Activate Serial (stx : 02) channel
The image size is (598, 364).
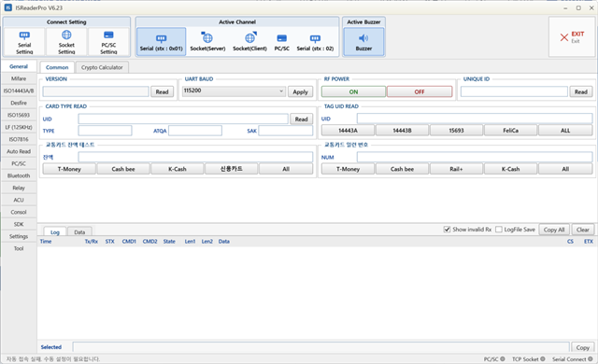click(315, 42)
